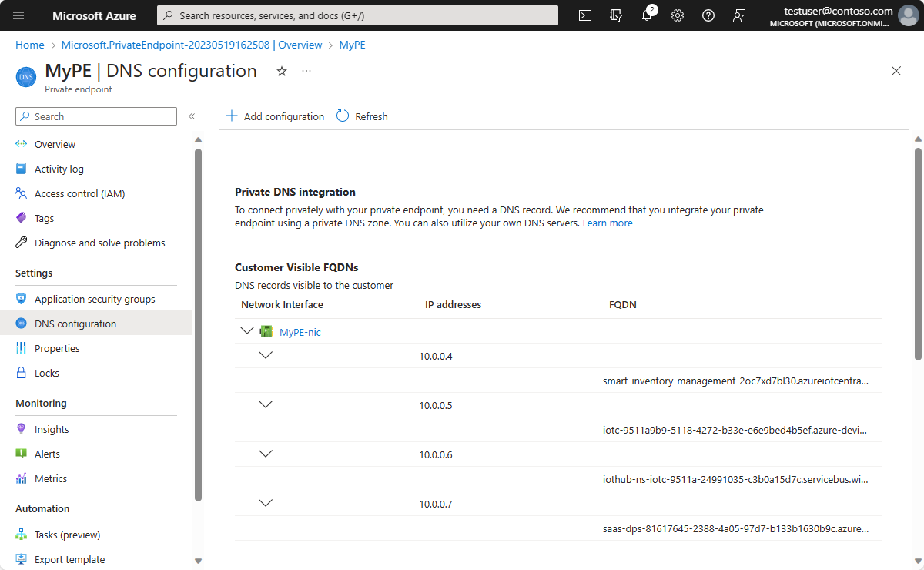Expand the MyPE-nic network interface row
This screenshot has height=570, width=924.
(247, 330)
